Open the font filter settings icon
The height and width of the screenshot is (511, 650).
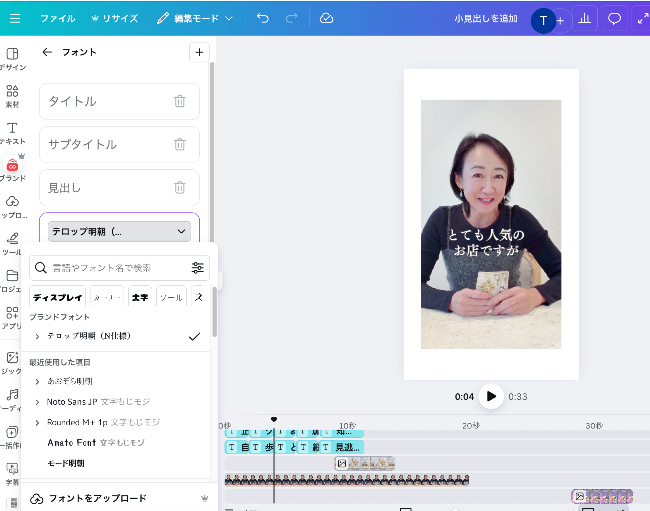coord(197,268)
